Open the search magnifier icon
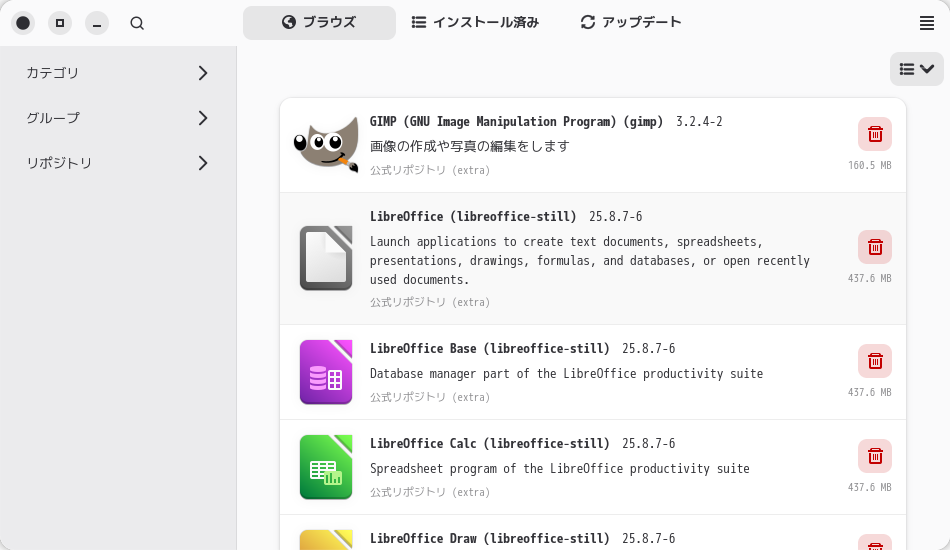This screenshot has width=950, height=550. point(137,23)
